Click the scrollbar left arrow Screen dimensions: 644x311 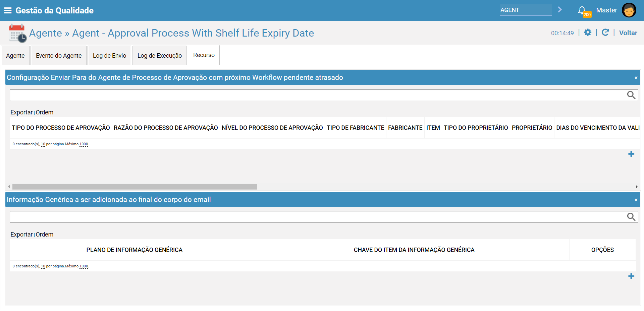pyautogui.click(x=9, y=187)
